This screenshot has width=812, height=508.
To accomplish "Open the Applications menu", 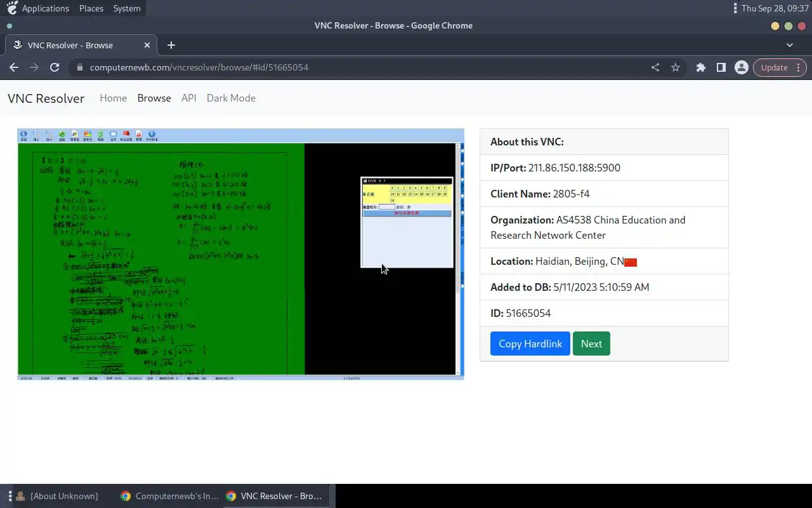I will [46, 8].
